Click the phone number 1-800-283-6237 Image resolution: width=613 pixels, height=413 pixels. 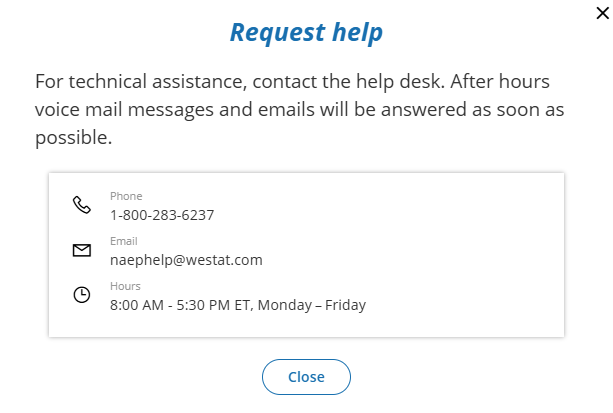tap(162, 214)
